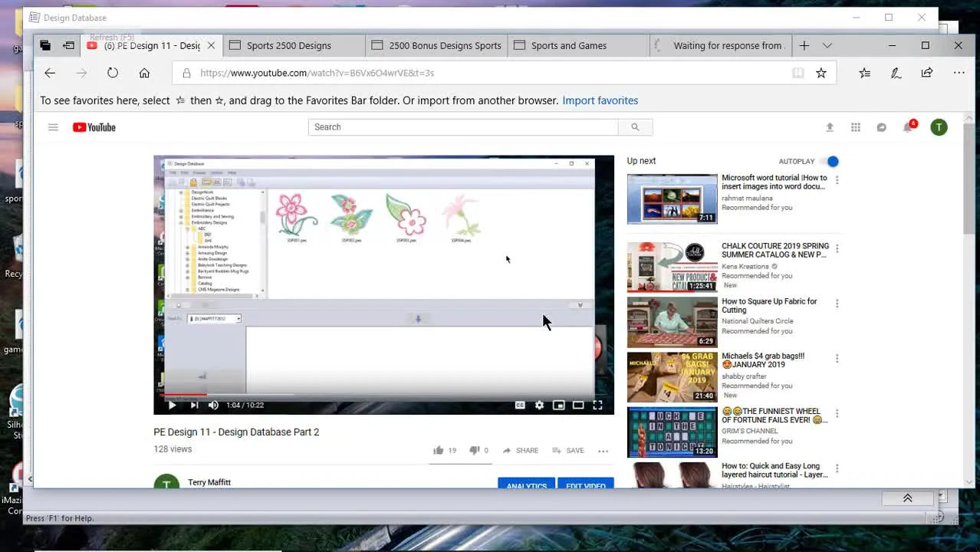The image size is (980, 552).
Task: Switch to the Sports 2500 Designs tab
Action: 295,45
